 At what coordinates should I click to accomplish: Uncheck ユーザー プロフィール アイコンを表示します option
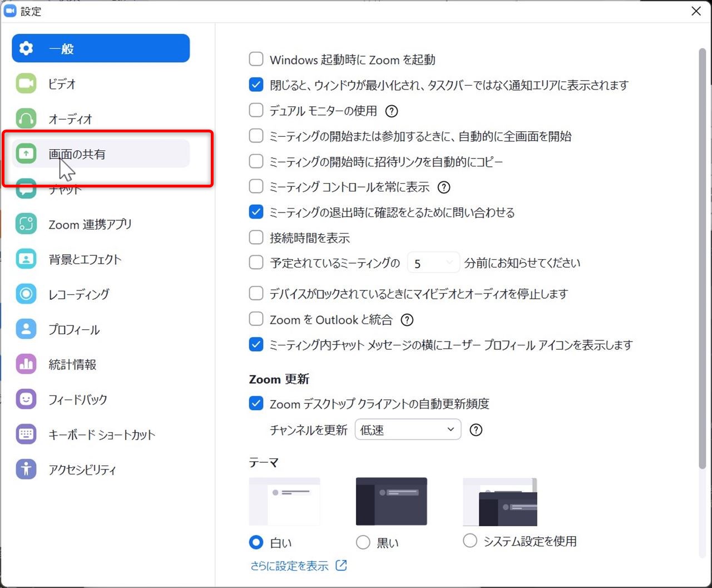pos(256,344)
